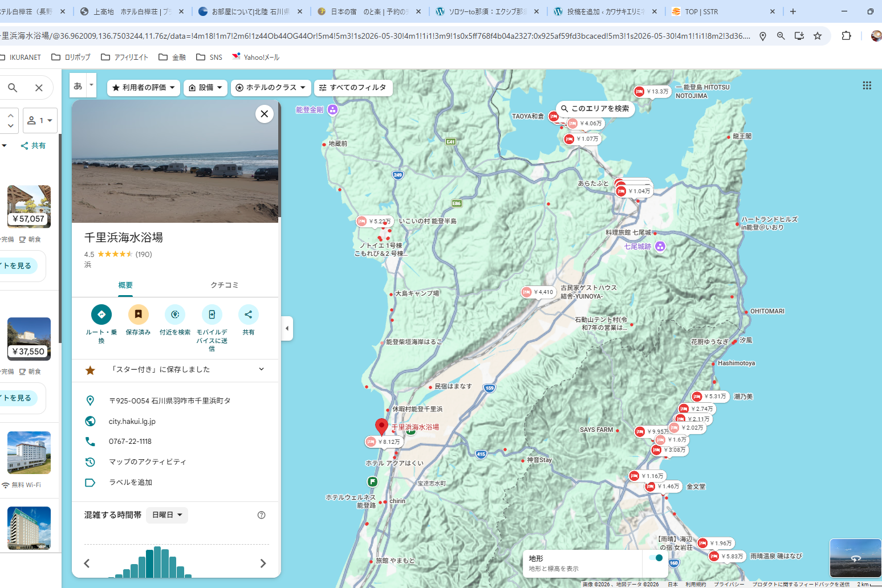Viewport: 882px width, 588px height.
Task: Click the Share (共有) icon in place panel
Action: pos(248,315)
